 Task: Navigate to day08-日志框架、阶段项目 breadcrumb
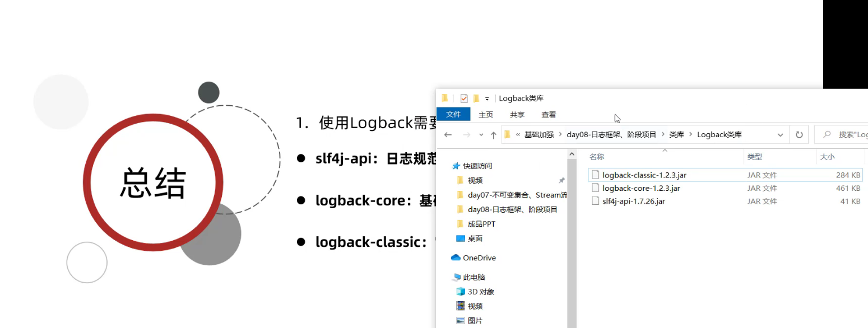click(611, 135)
